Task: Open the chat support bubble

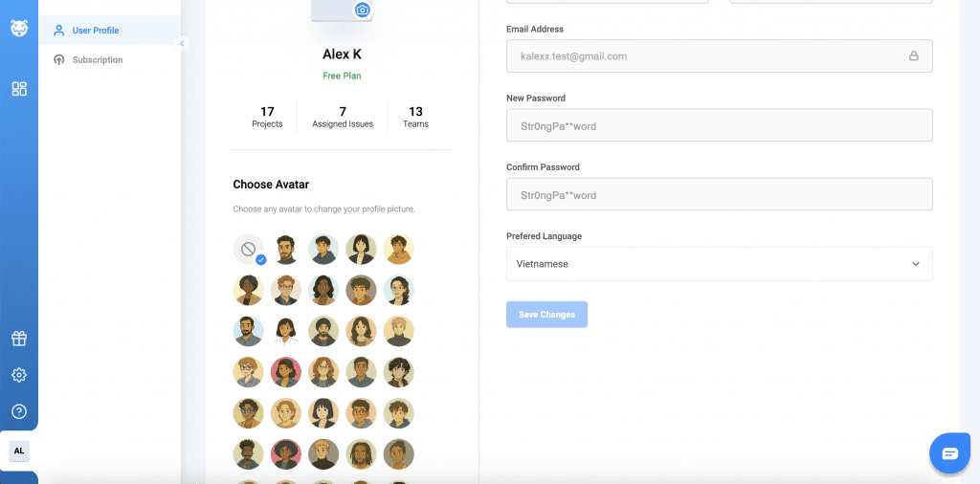Action: point(949,453)
